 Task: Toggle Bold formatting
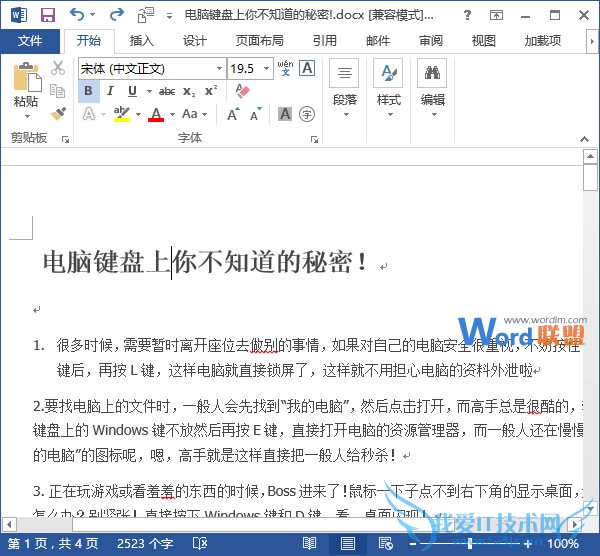click(x=89, y=91)
